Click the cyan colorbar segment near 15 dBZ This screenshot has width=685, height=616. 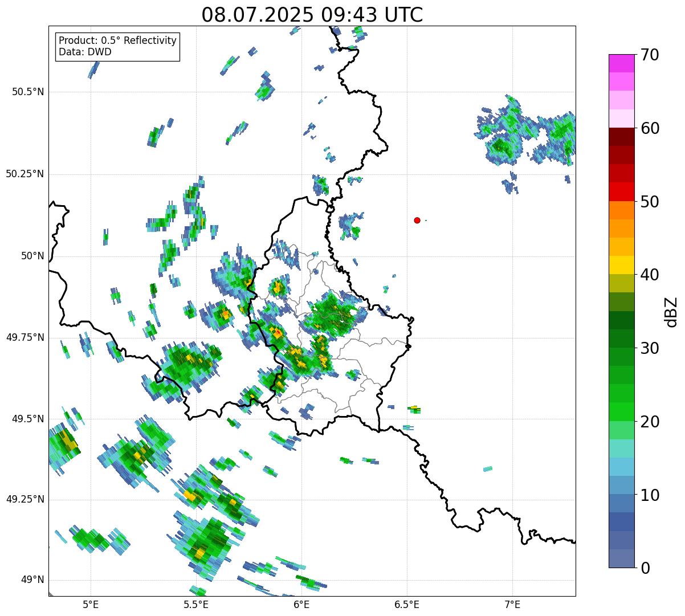coord(622,448)
